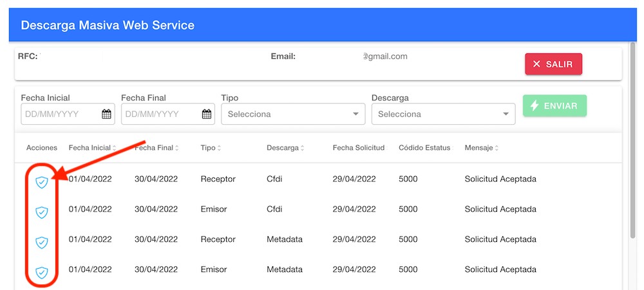The width and height of the screenshot is (644, 290).
Task: Click the SALIR button
Action: point(553,64)
